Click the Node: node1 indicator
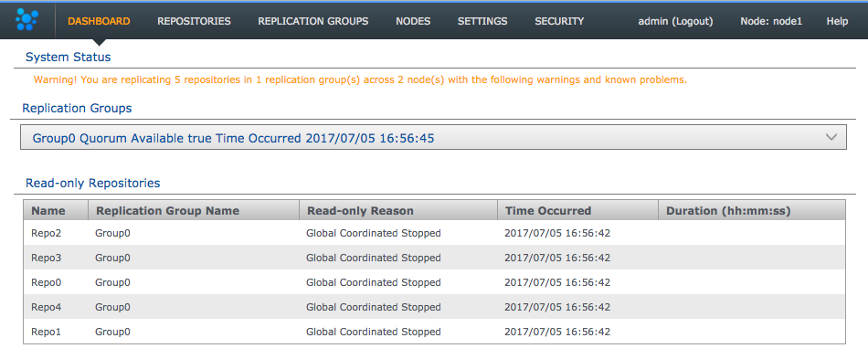The height and width of the screenshot is (359, 868). pos(771,21)
